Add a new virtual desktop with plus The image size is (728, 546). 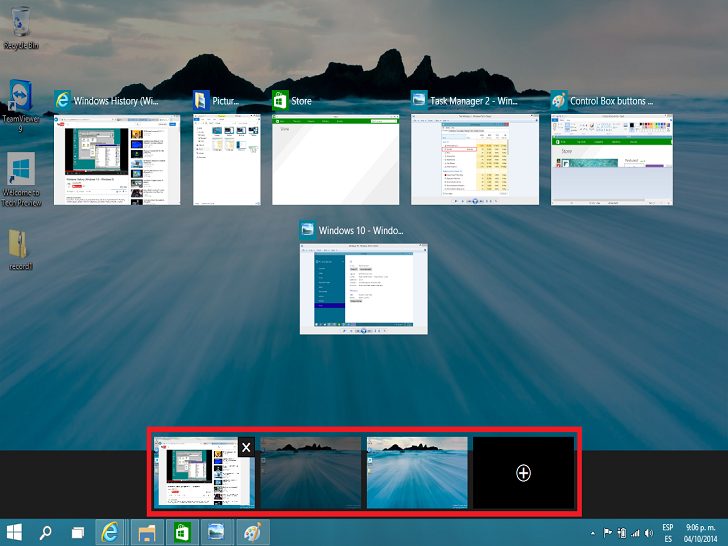523,473
